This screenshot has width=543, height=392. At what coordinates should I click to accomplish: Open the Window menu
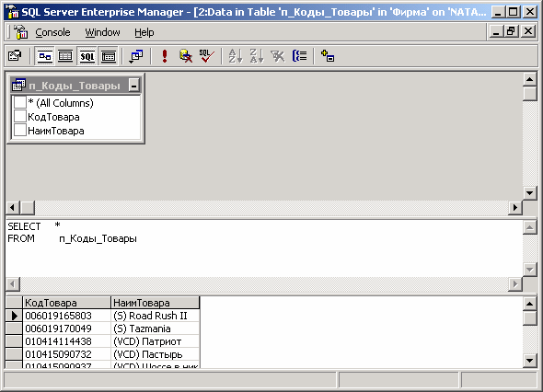click(x=102, y=32)
